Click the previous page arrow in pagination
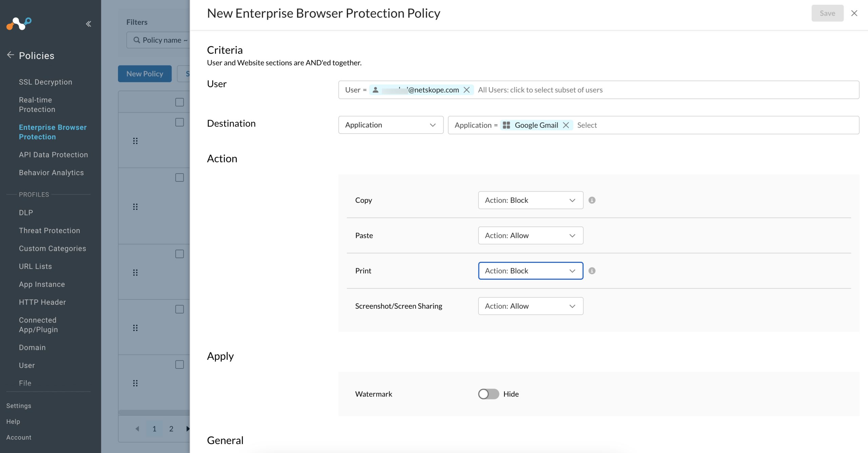 coord(137,429)
